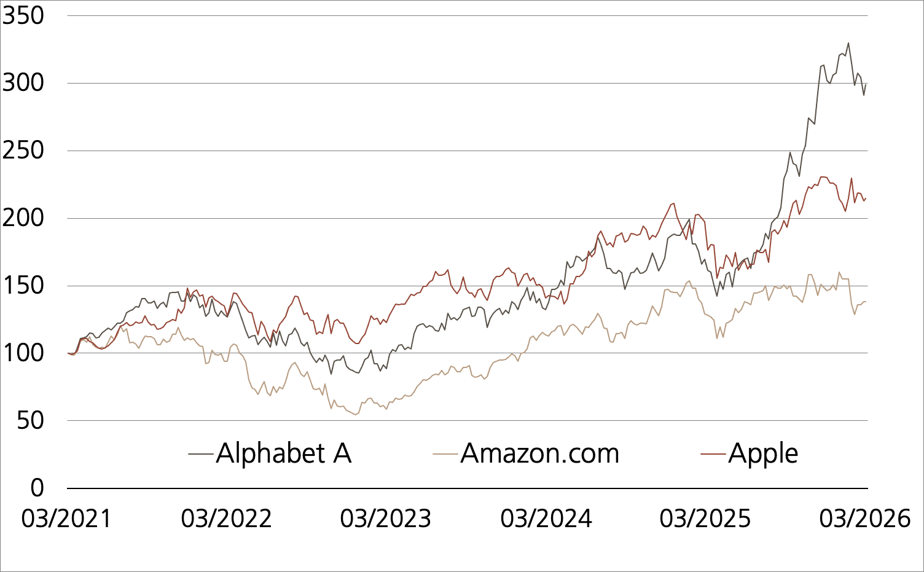This screenshot has width=924, height=572.
Task: Select the 03/2022 x-axis date label
Action: click(x=226, y=519)
